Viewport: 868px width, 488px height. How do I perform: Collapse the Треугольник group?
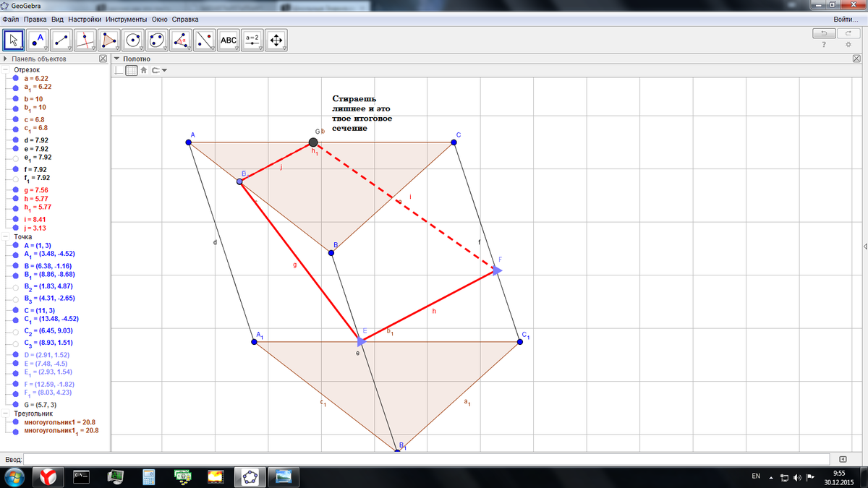click(x=6, y=414)
